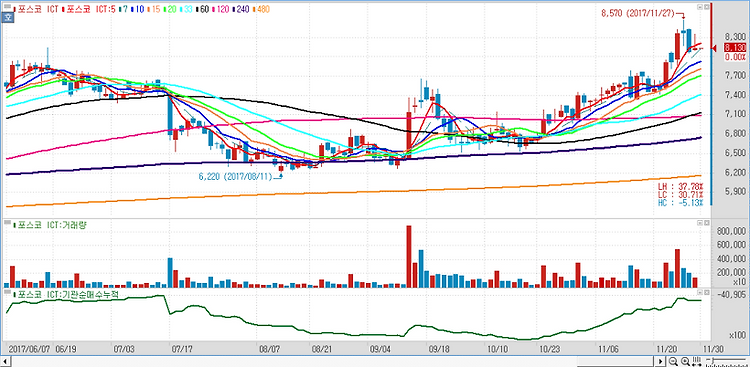750x367 pixels.
Task: Click the current price 8,130 tag
Action: [x=735, y=47]
